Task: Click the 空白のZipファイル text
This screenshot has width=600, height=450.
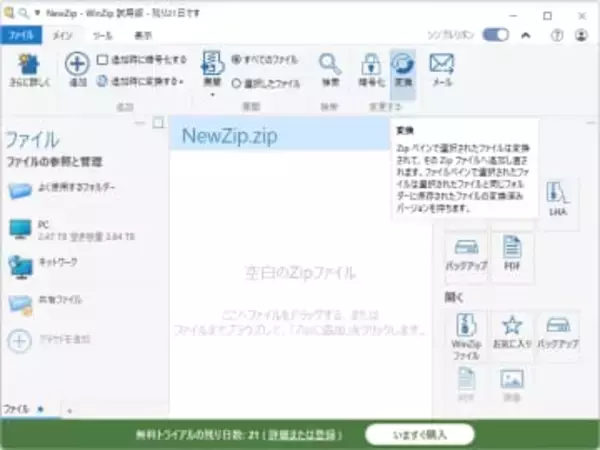Action: click(x=300, y=273)
